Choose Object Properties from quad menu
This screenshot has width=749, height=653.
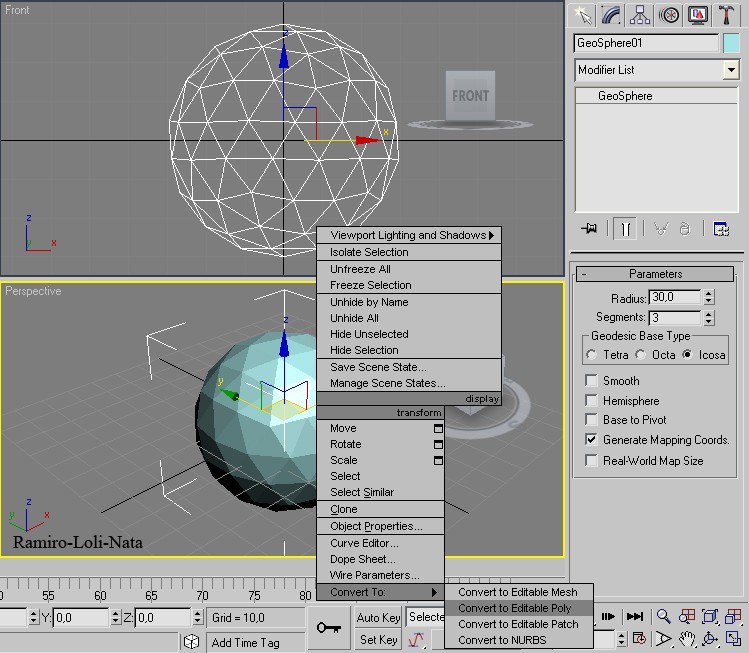click(x=381, y=526)
